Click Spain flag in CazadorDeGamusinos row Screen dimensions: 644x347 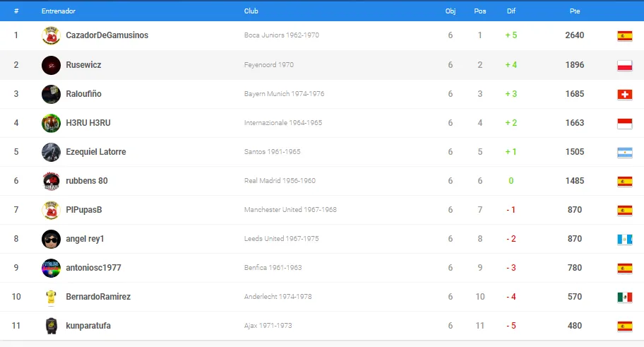click(x=625, y=36)
